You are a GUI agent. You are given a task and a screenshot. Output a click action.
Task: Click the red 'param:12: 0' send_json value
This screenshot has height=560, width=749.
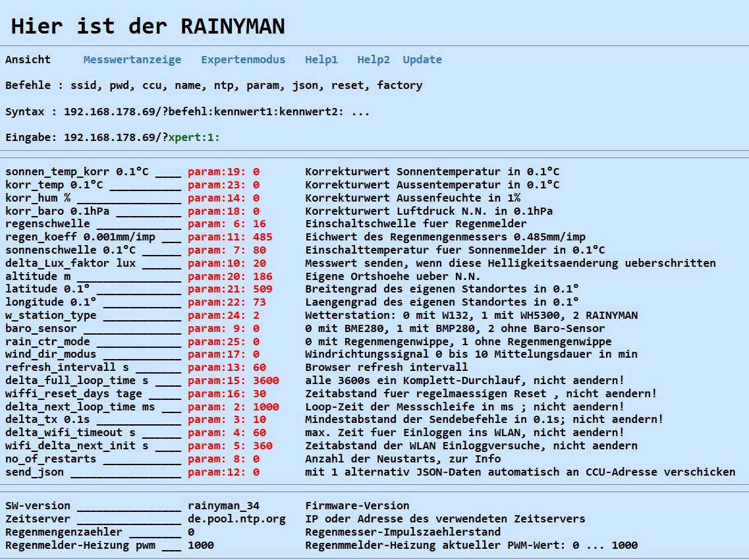point(223,472)
